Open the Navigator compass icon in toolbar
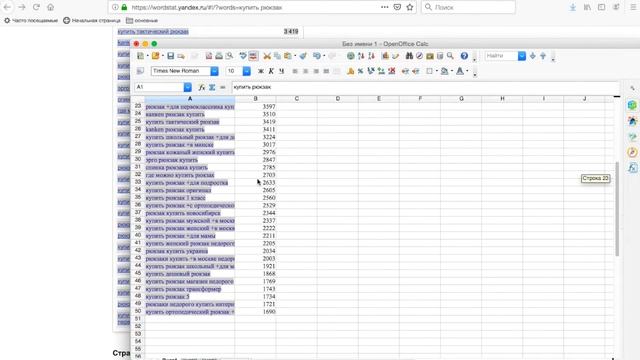 (419, 56)
